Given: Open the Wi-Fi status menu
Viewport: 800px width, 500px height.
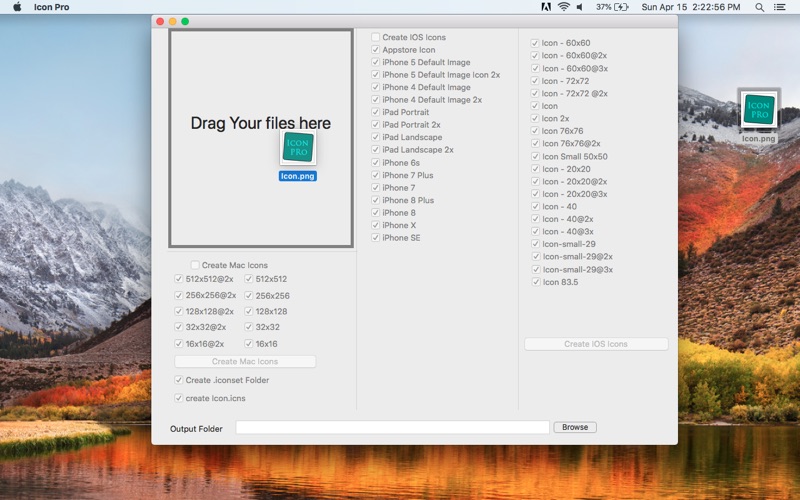Looking at the screenshot, I should [x=563, y=7].
